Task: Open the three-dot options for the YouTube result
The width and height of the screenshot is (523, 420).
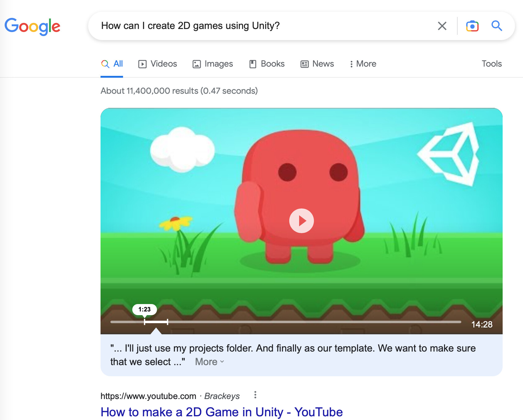Action: pos(255,395)
